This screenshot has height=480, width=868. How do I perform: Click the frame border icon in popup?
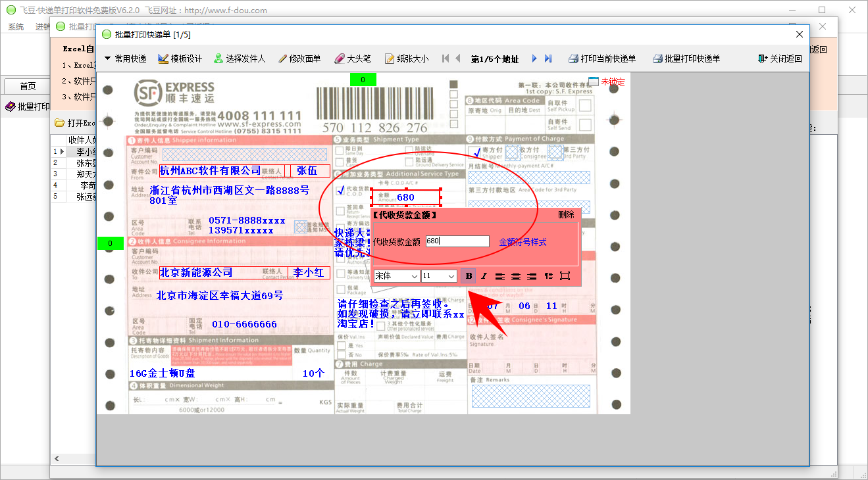(565, 276)
